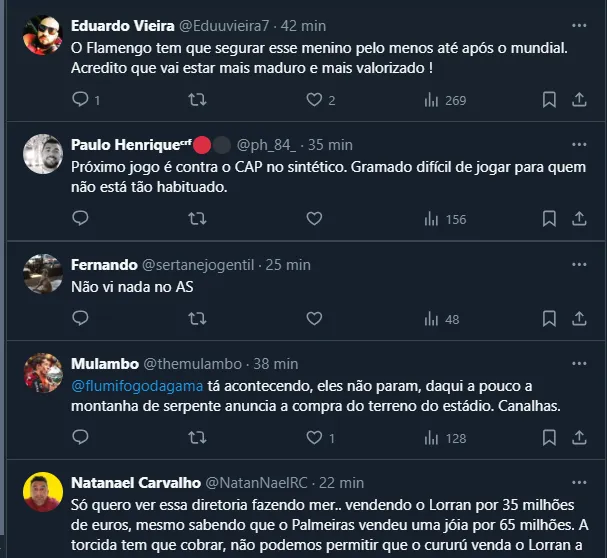The width and height of the screenshot is (607, 558).
Task: Open more options on Fernando's tweet
Action: pos(579,264)
